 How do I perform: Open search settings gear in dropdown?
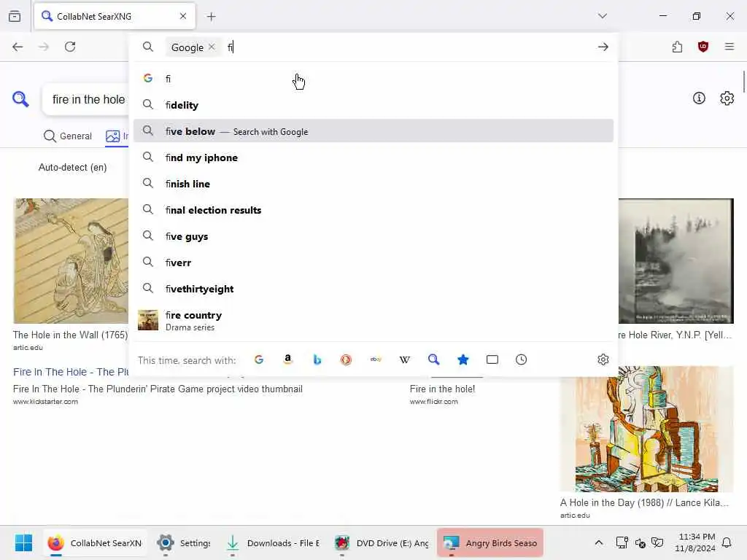pyautogui.click(x=603, y=359)
